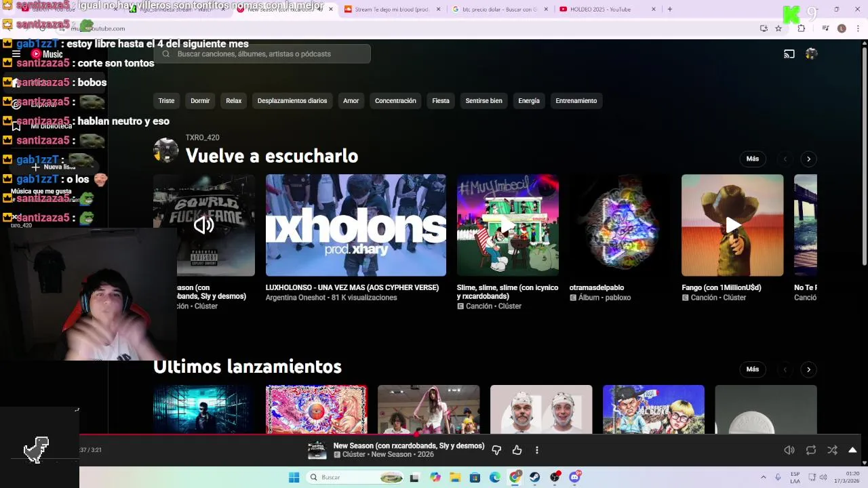Open File Explorer from taskbar
This screenshot has height=488, width=868.
(455, 477)
